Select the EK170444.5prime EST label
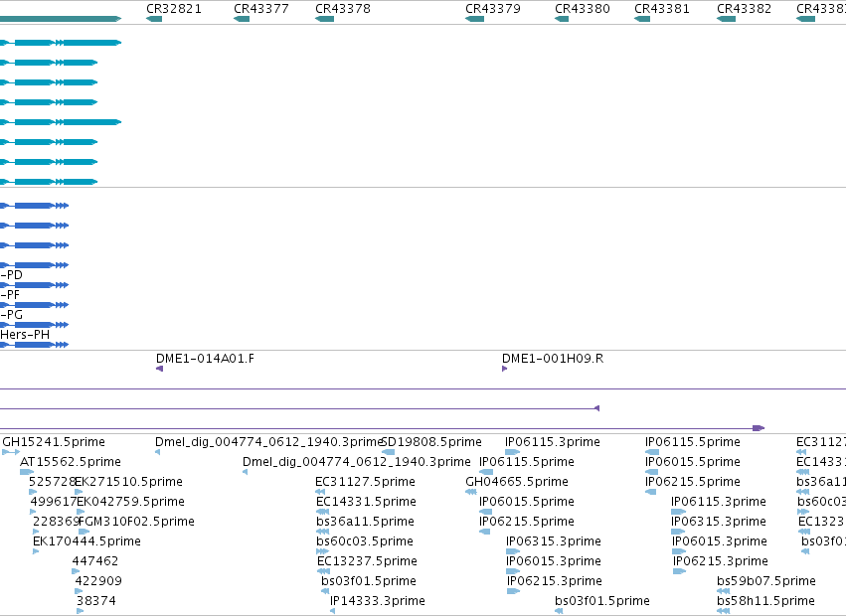Screen dimensions: 846x616 (86, 541)
